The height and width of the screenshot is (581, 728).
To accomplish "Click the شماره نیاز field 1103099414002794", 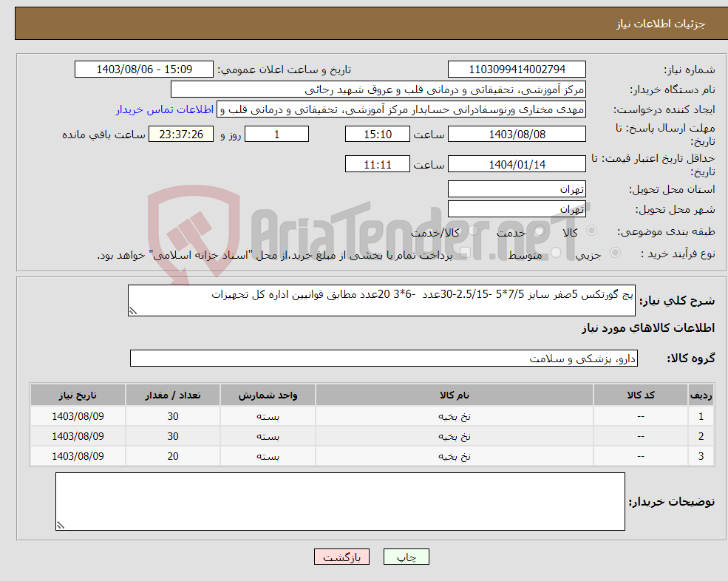I will coord(517,69).
